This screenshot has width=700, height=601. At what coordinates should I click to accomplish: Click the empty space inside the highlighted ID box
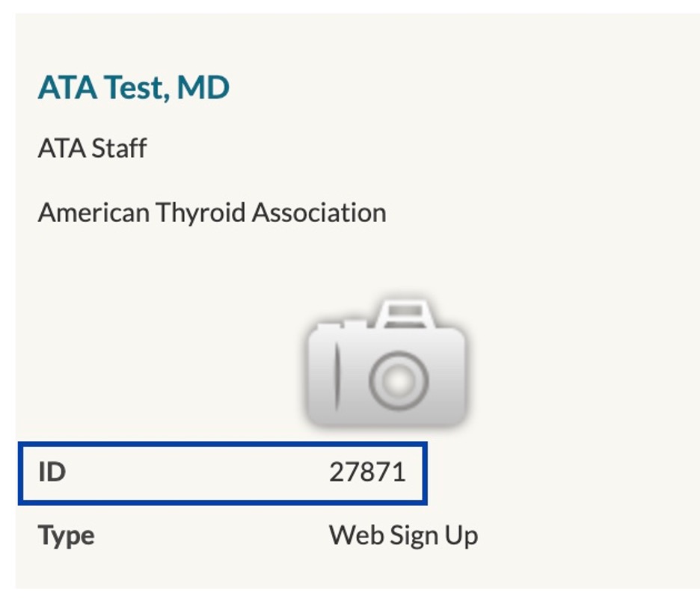point(194,472)
